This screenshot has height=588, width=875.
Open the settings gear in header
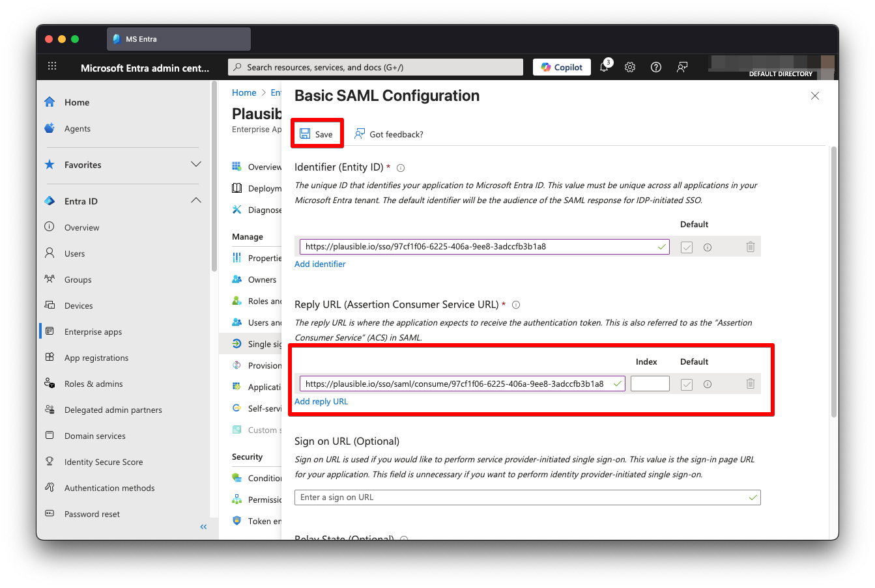point(630,67)
